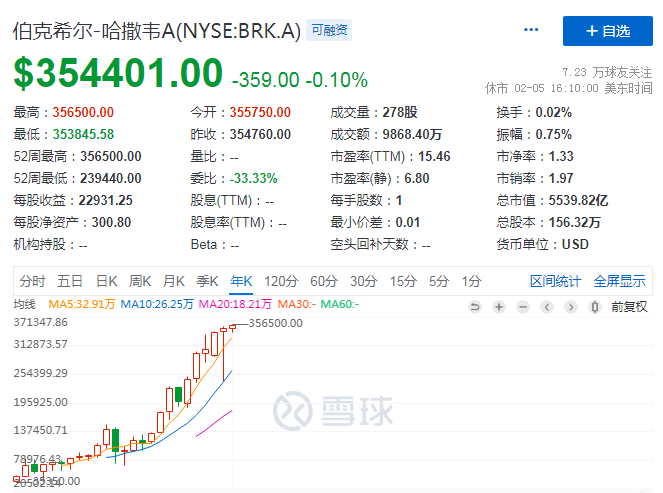Click the latest candlestick at 356500.00
This screenshot has width=663, height=493.
click(234, 326)
